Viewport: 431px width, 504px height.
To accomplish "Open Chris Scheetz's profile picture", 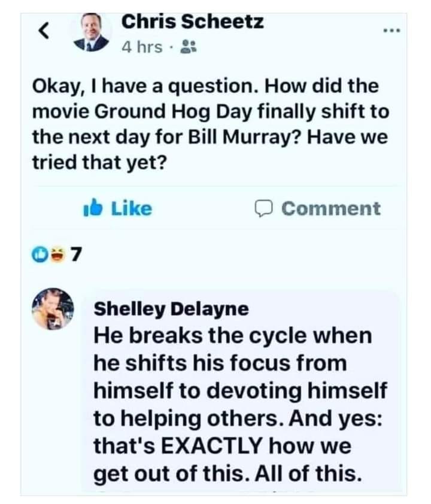I will (x=92, y=33).
